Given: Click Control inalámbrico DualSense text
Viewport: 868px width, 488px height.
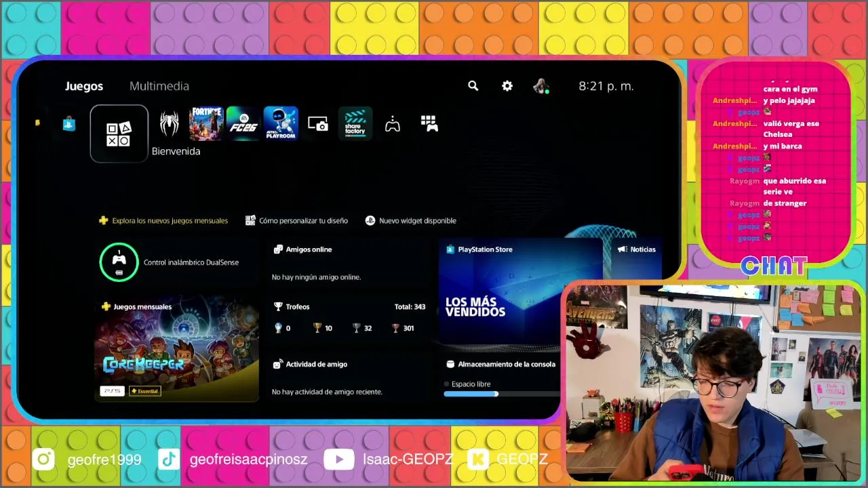Looking at the screenshot, I should pos(191,262).
